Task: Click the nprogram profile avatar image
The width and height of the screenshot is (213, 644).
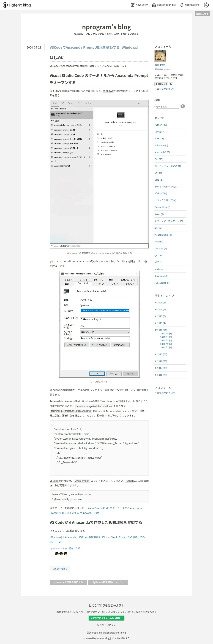Action: [160, 56]
